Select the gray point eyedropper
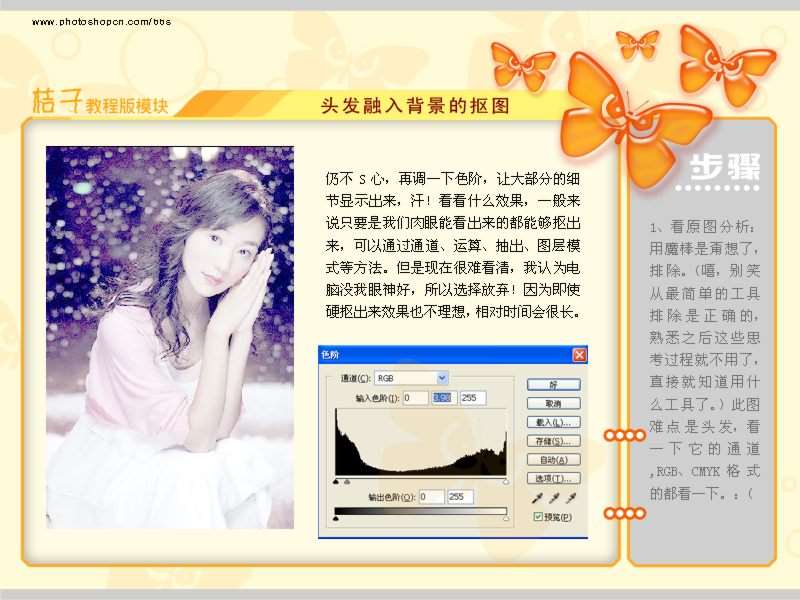This screenshot has height=600, width=800. click(553, 498)
